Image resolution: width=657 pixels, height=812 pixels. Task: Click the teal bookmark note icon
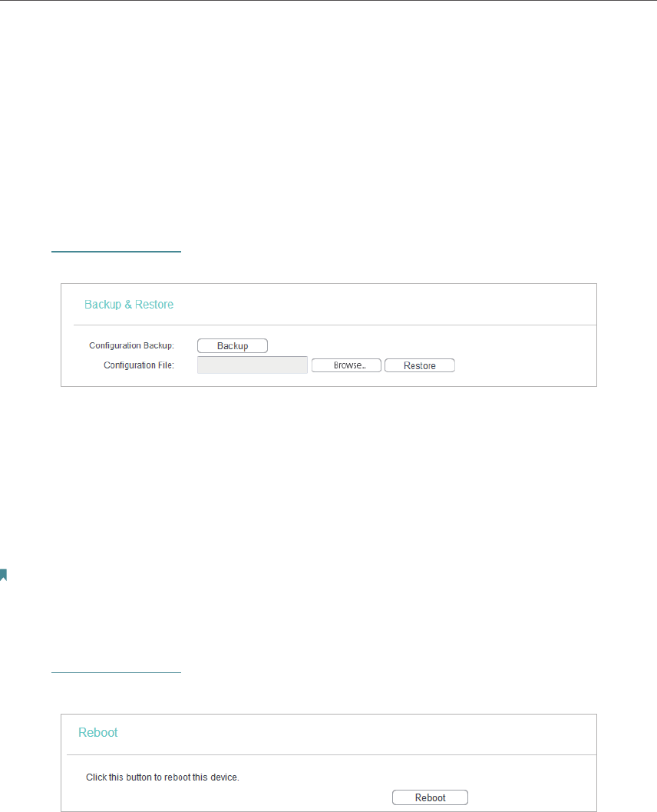point(3,575)
